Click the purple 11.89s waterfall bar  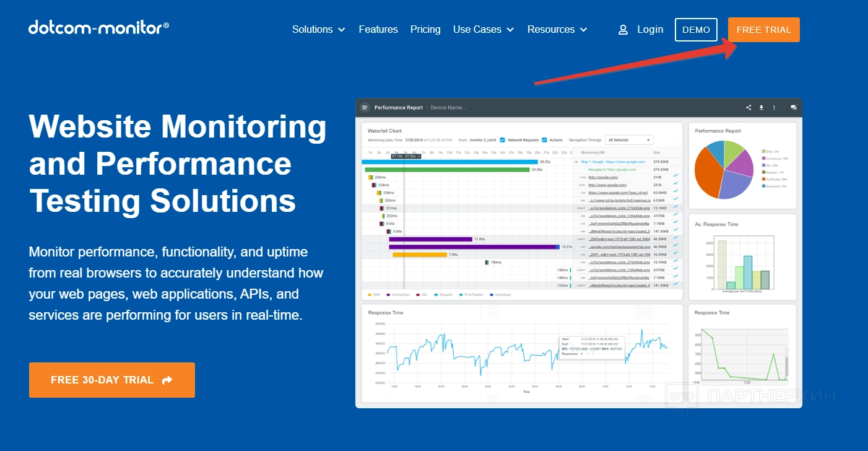click(x=430, y=239)
